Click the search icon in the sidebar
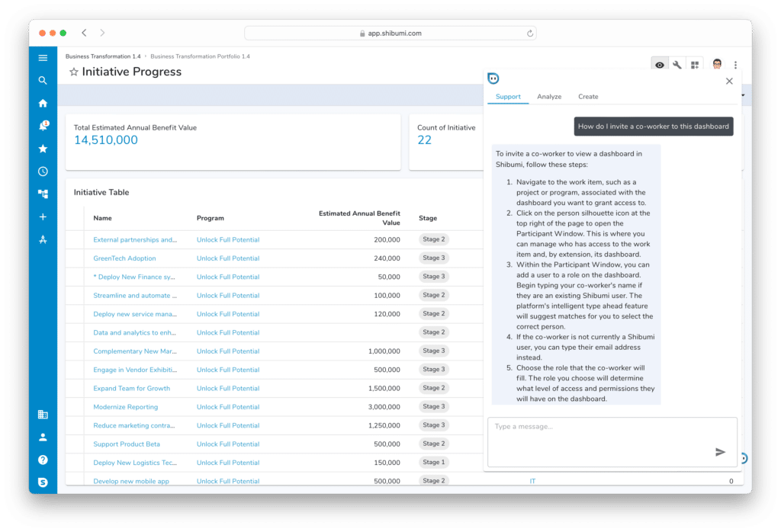Screen dimensions: 781x532 pos(43,80)
